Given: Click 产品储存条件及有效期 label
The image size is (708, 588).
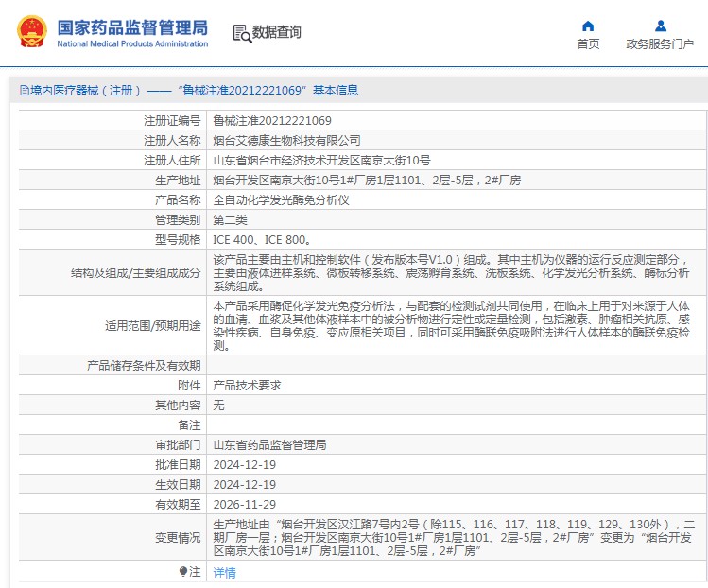Looking at the screenshot, I should click(144, 365).
